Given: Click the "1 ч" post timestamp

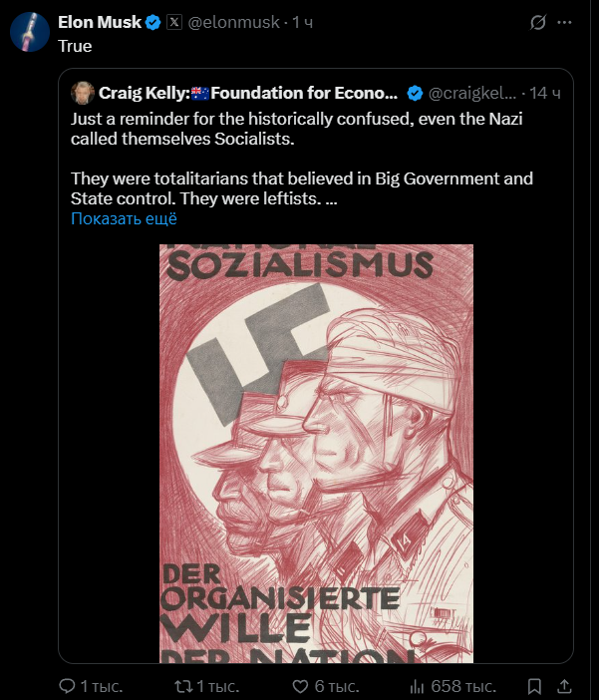Looking at the screenshot, I should (x=303, y=22).
